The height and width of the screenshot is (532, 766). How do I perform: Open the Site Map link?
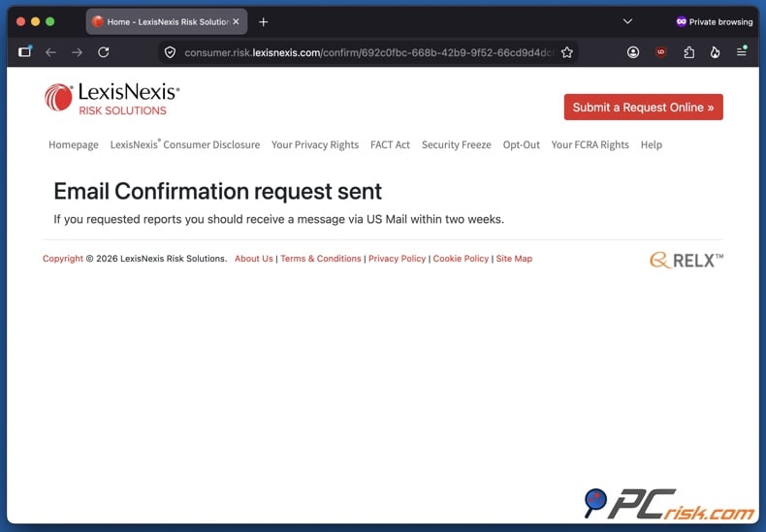pyautogui.click(x=514, y=259)
